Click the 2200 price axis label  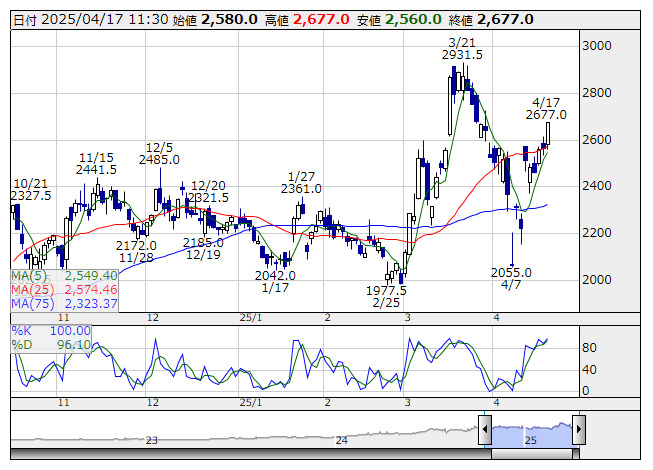[x=597, y=233]
